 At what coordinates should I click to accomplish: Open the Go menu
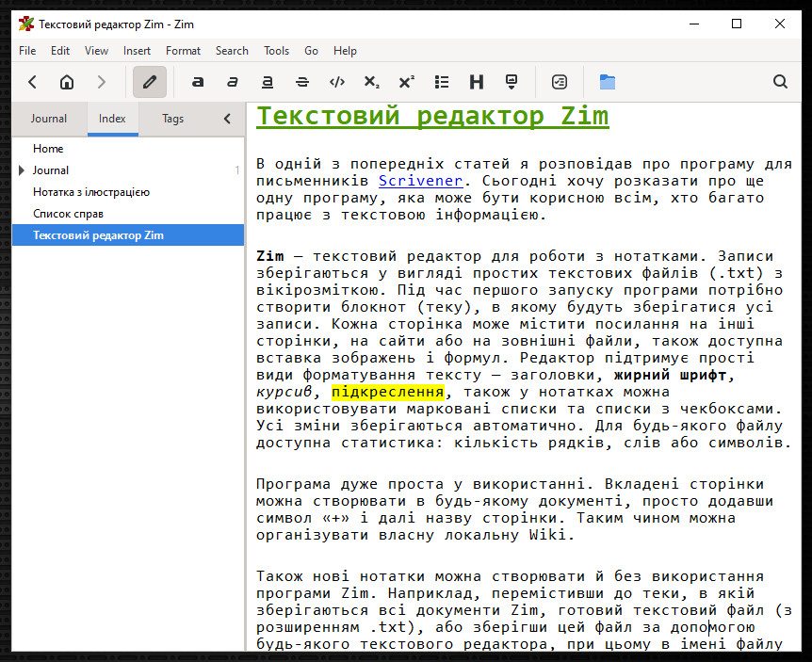click(311, 51)
